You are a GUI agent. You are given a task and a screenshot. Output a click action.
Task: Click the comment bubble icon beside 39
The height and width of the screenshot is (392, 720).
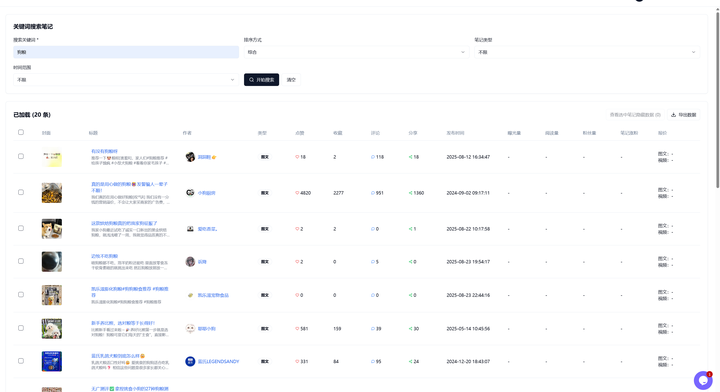(373, 329)
